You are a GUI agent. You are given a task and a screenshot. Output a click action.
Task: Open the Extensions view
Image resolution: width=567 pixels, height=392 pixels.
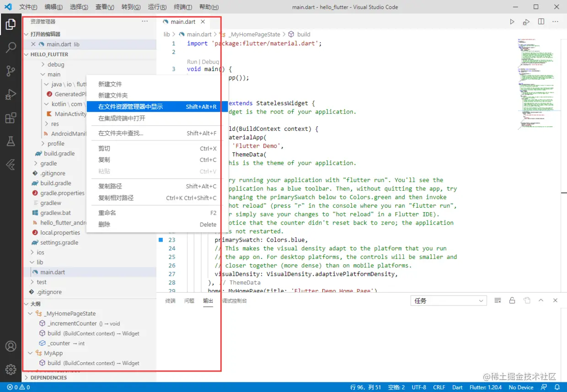(x=11, y=118)
